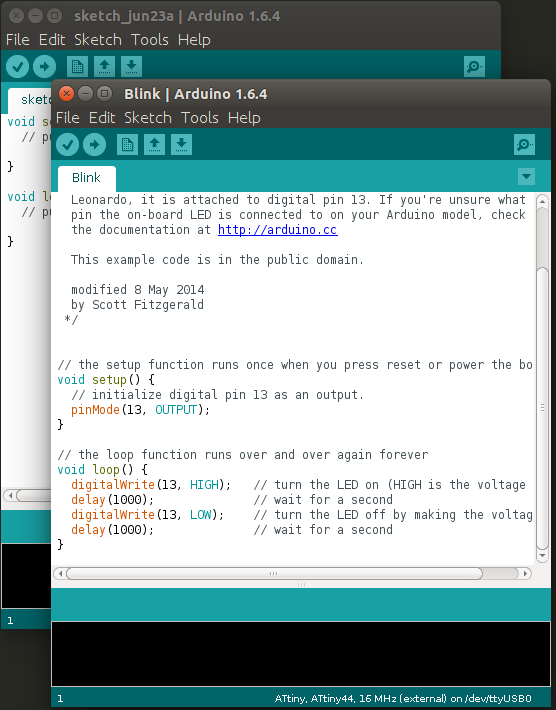
Task: Click Verify checkmark in Blink window
Action: coord(67,144)
